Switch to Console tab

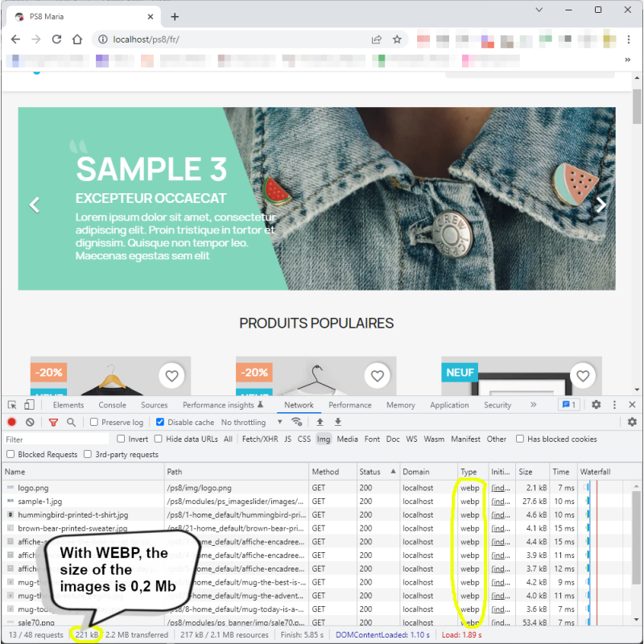112,405
